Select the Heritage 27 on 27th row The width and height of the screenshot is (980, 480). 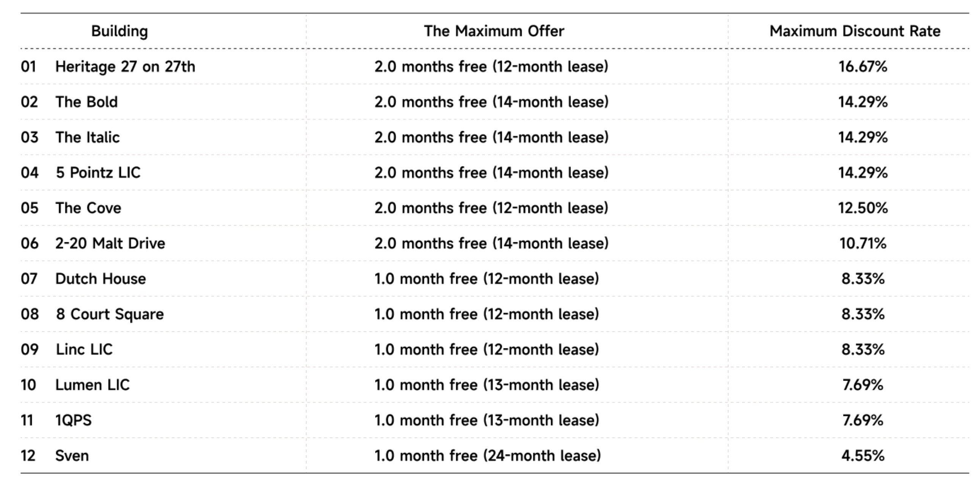pos(495,67)
